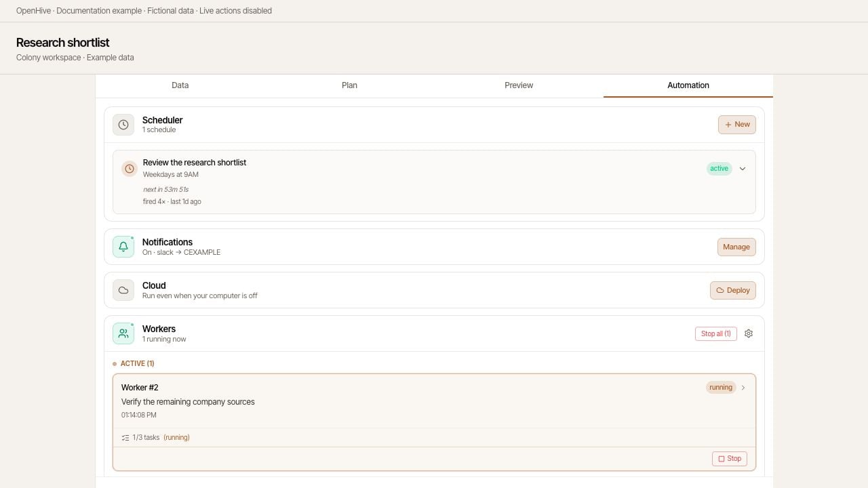Click the 01:14:08 PM timestamp
This screenshot has height=488, width=868.
[139, 415]
